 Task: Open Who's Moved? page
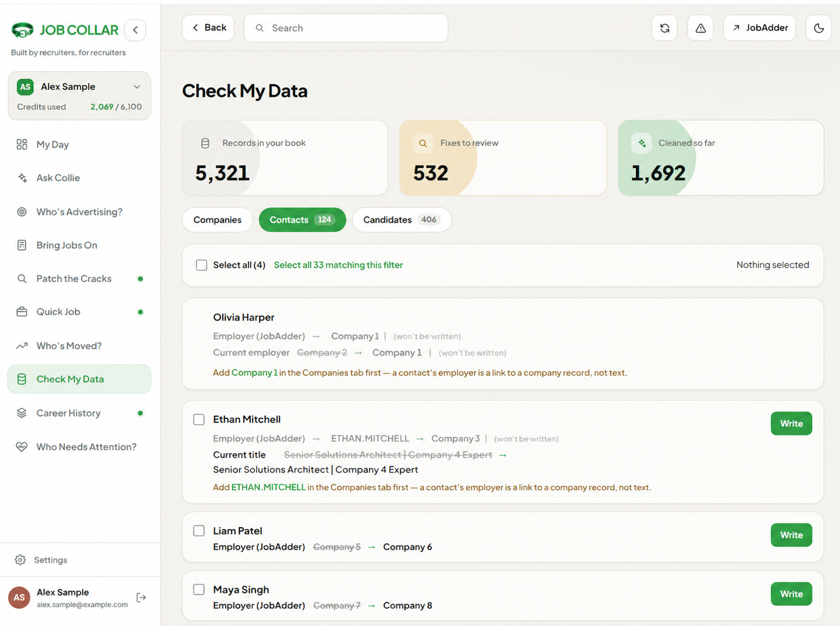coord(79,346)
